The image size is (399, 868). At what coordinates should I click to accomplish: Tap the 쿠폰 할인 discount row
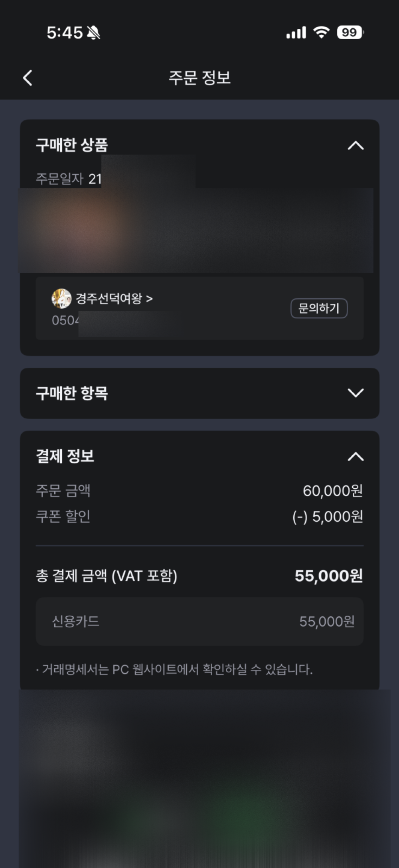coord(199,517)
